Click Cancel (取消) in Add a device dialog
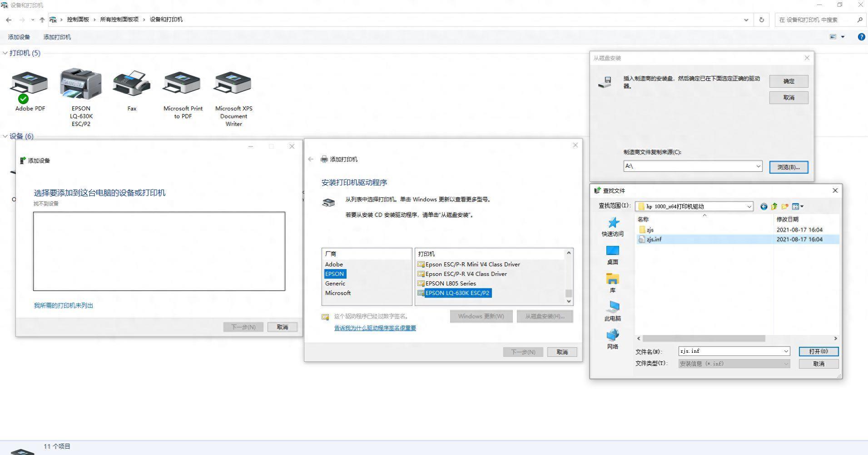The width and height of the screenshot is (868, 455). point(283,327)
